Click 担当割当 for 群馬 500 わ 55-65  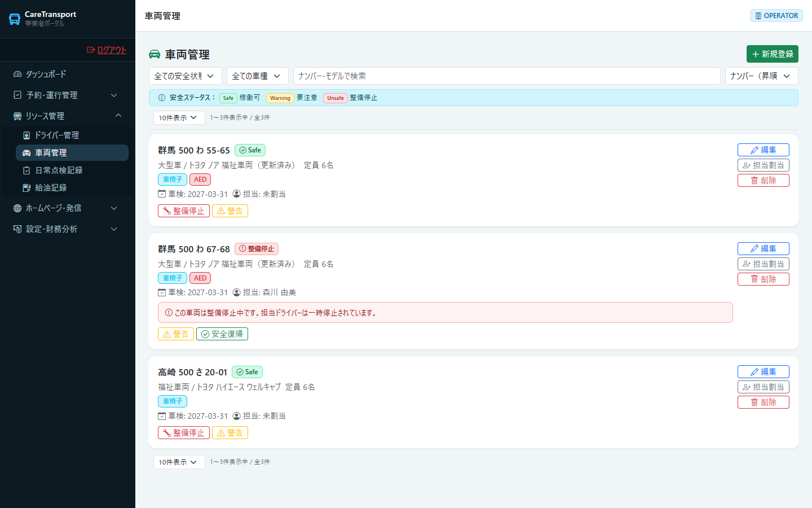coord(764,165)
